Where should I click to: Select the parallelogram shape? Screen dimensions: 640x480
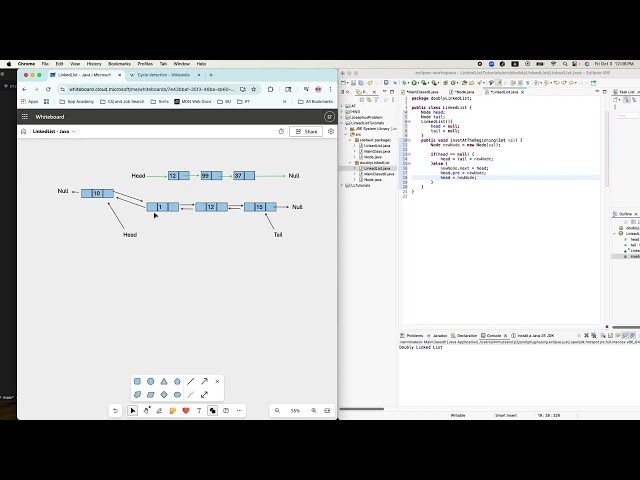point(151,394)
